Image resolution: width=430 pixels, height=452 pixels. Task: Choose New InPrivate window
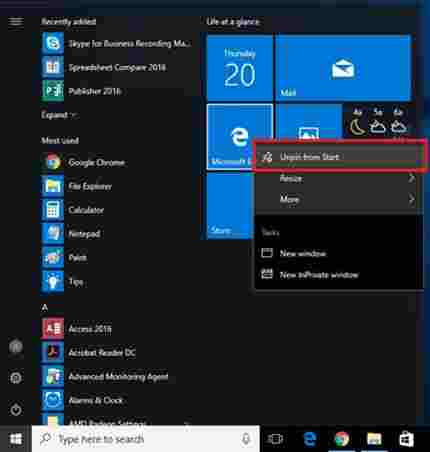[339, 275]
